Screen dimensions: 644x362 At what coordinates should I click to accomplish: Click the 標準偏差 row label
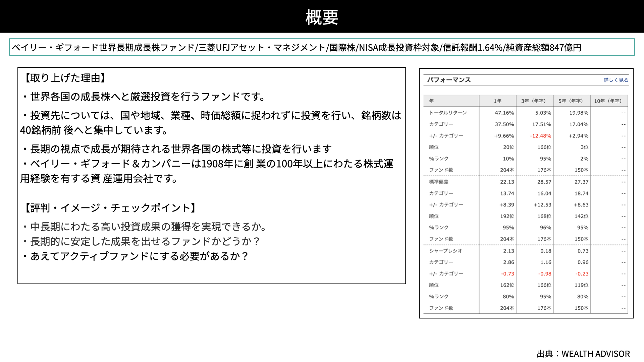point(438,182)
